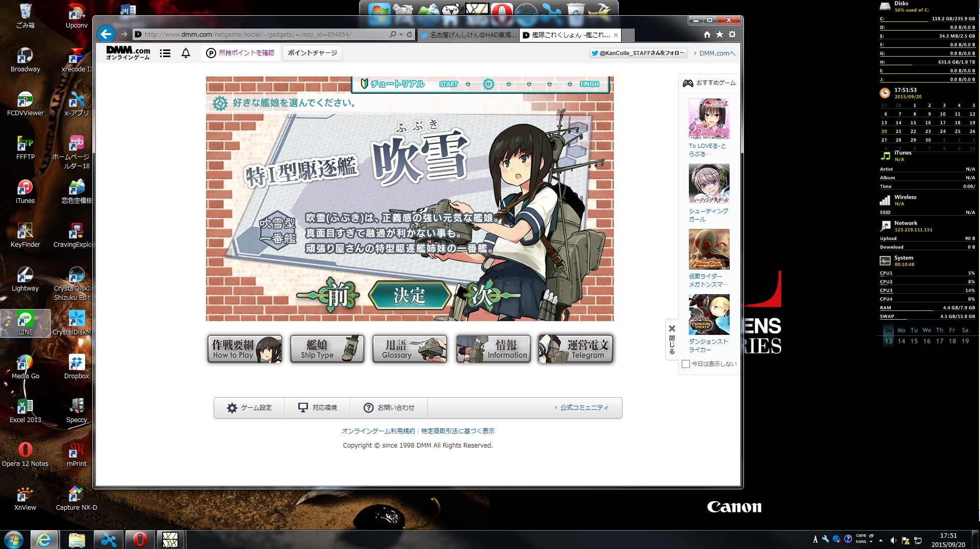Click the browser back arrow button

click(106, 34)
